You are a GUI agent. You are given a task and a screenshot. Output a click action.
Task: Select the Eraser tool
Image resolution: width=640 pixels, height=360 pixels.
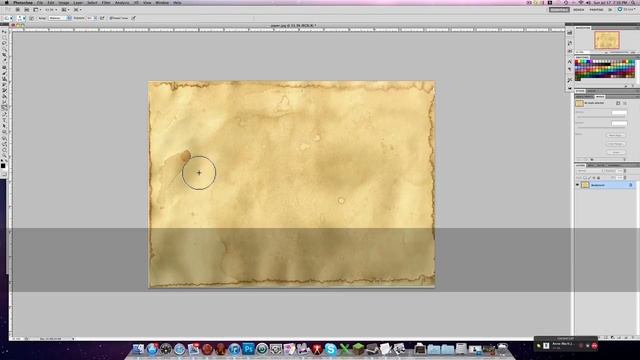tap(4, 90)
